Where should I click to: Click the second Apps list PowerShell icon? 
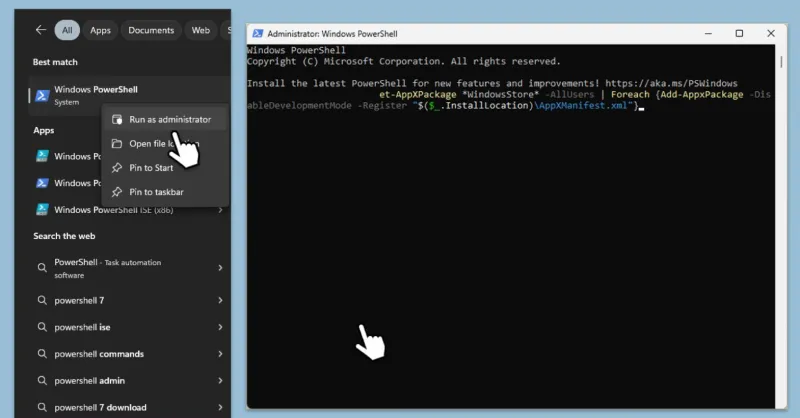[x=42, y=183]
